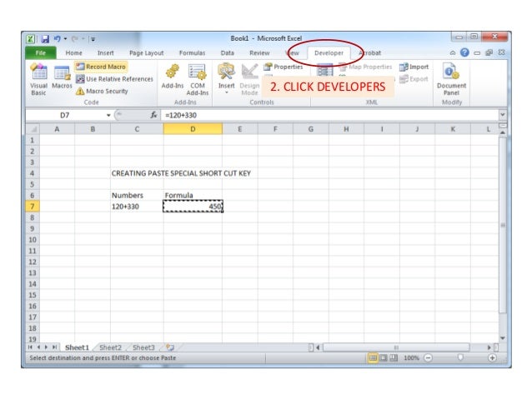
Task: Open the Macros dialog
Action: 62,78
